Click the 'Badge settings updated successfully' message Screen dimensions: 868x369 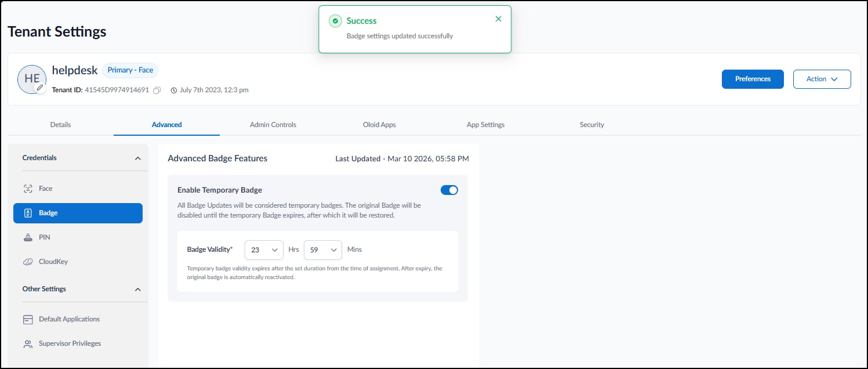click(400, 36)
